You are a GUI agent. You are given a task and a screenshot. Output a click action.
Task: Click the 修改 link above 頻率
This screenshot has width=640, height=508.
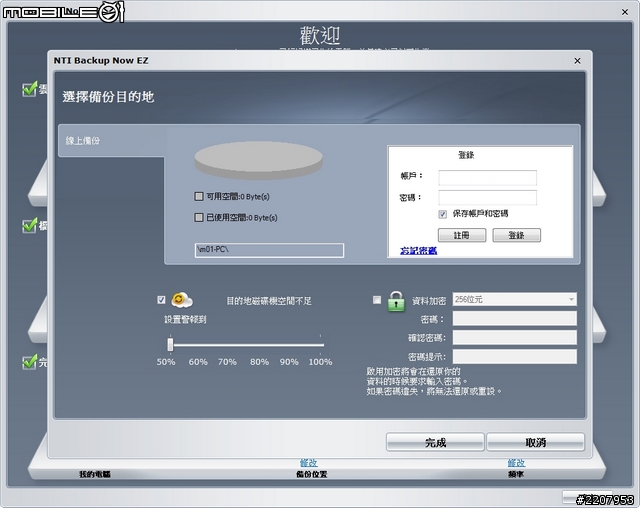(x=516, y=463)
